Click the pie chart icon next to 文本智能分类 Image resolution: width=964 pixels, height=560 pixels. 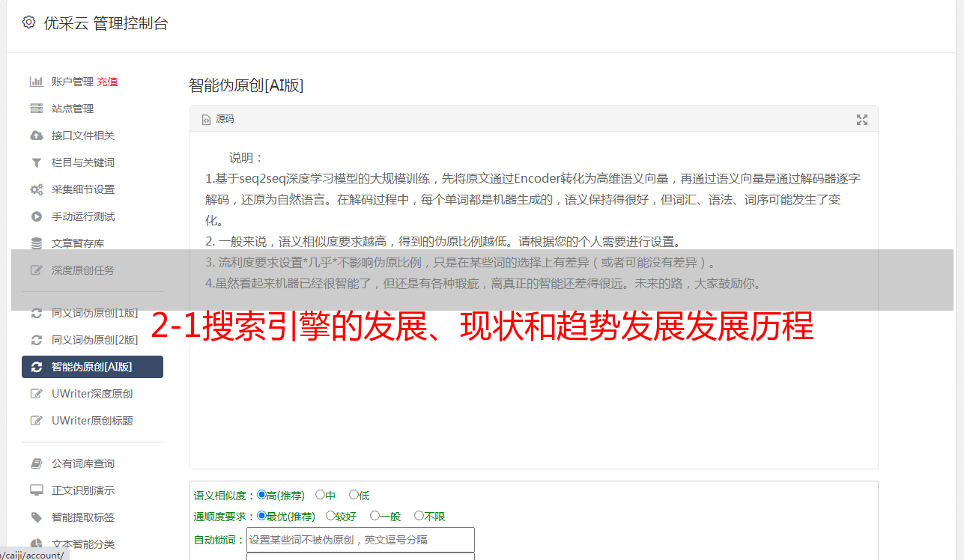pos(36,544)
